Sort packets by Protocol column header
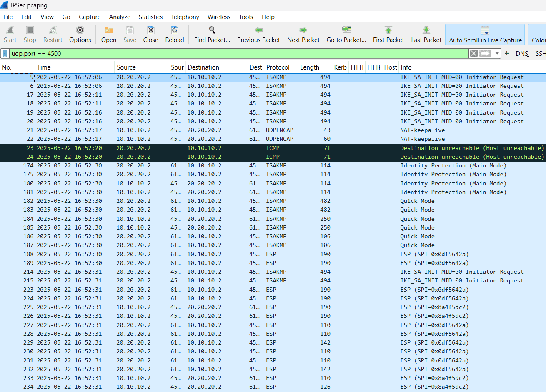Image resolution: width=546 pixels, height=392 pixels. pos(278,67)
